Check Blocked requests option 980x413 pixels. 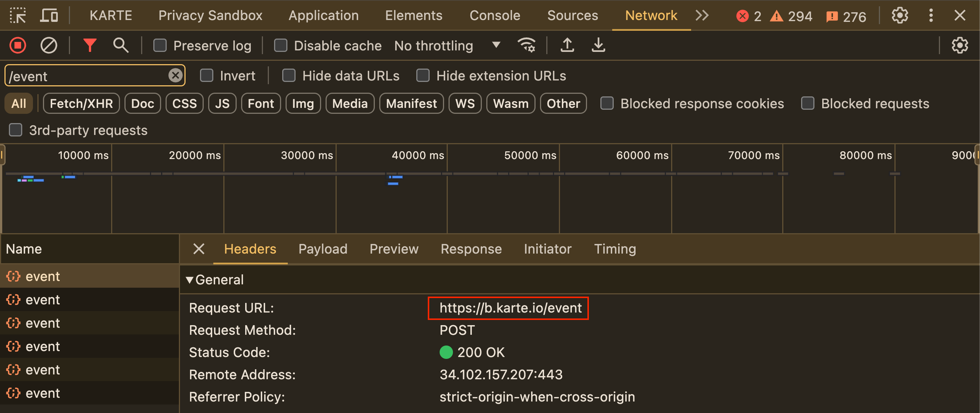pyautogui.click(x=808, y=103)
